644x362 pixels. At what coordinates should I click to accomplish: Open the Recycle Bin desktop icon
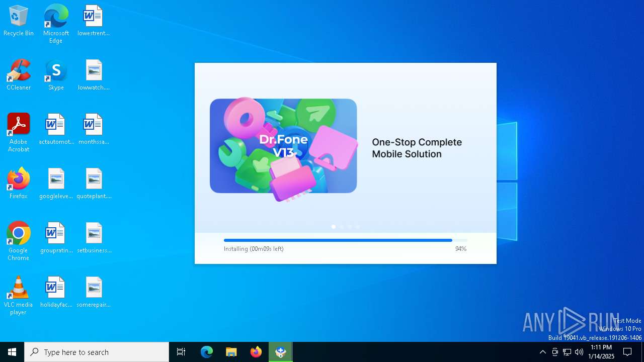[x=18, y=21]
